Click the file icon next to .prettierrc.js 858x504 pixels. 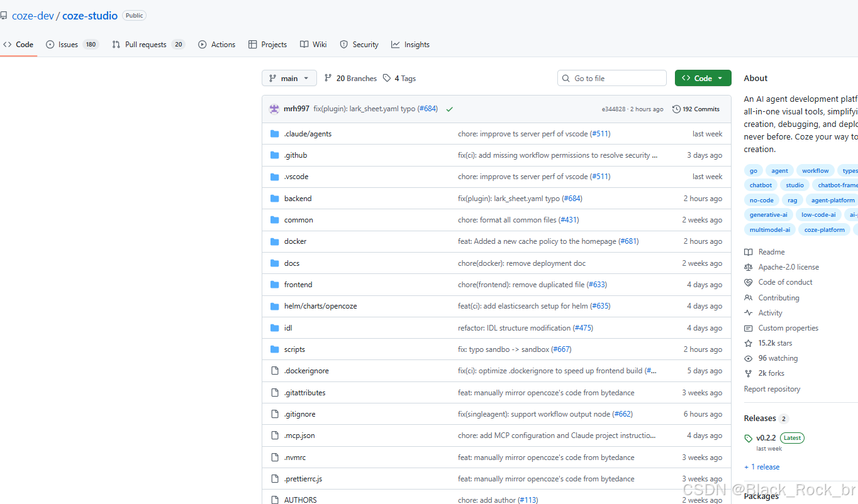(x=274, y=479)
